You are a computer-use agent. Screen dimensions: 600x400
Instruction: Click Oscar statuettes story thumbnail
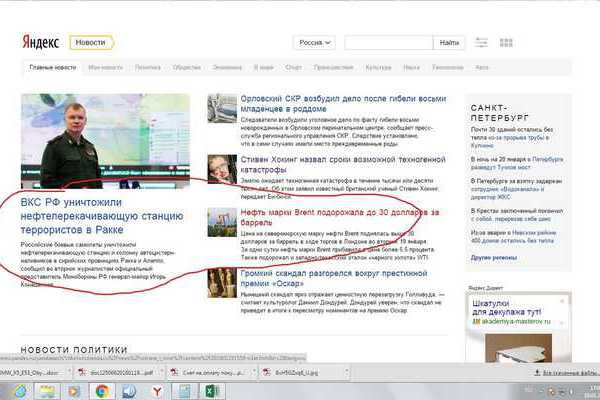click(222, 283)
